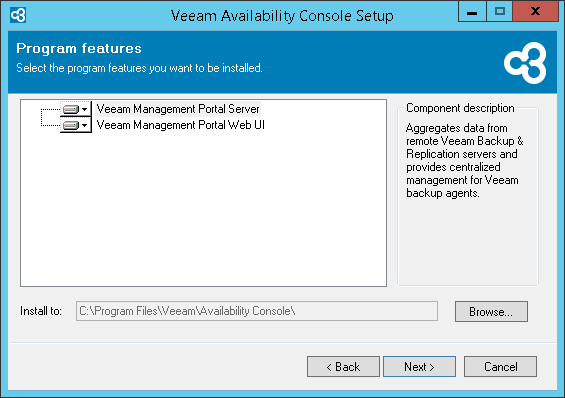Viewport: 565px width, 398px height.
Task: Click the Veeam logo in title bar
Action: pyautogui.click(x=18, y=15)
